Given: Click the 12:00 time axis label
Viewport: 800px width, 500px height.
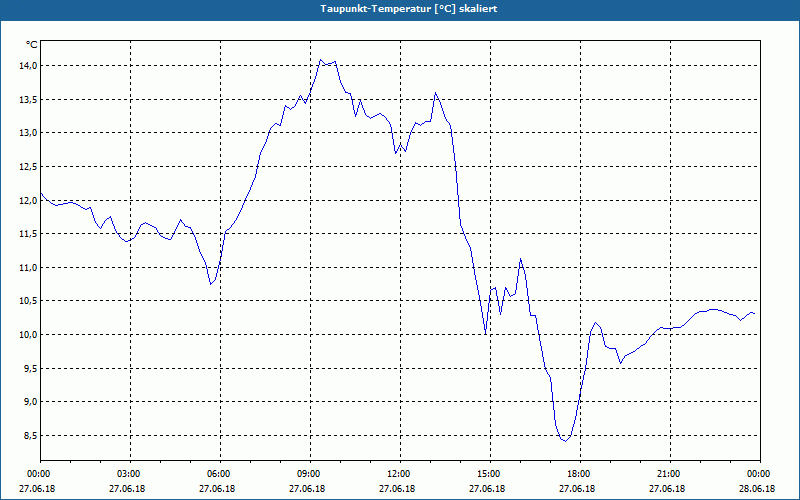Looking at the screenshot, I should point(401,474).
